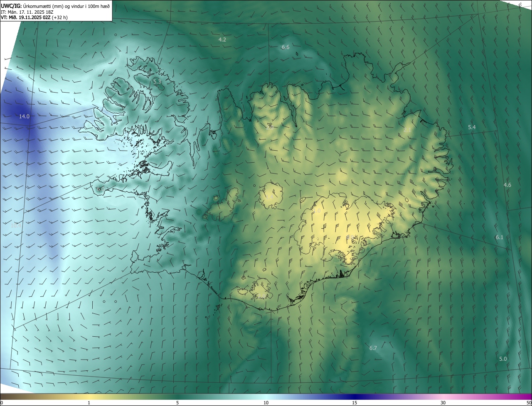Click the pale yellow section of the color bar
Viewport: 532px width, 406px height.
89,397
